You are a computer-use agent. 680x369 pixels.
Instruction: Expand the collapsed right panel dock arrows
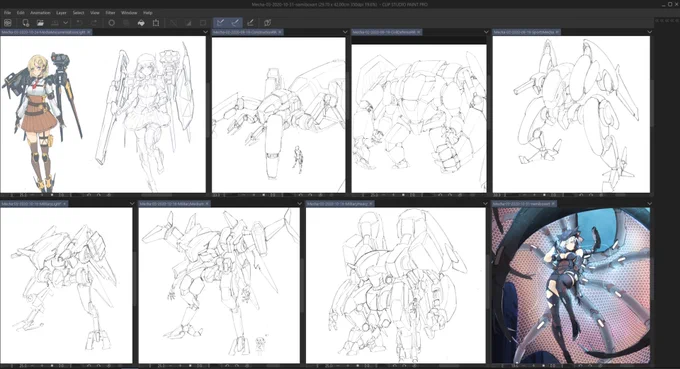tap(667, 20)
